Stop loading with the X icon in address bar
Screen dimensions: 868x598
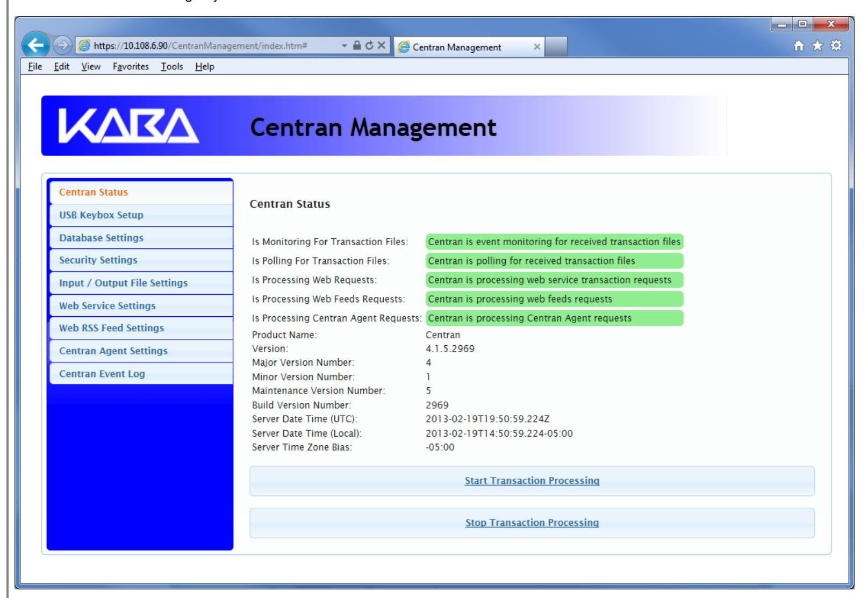[x=381, y=46]
